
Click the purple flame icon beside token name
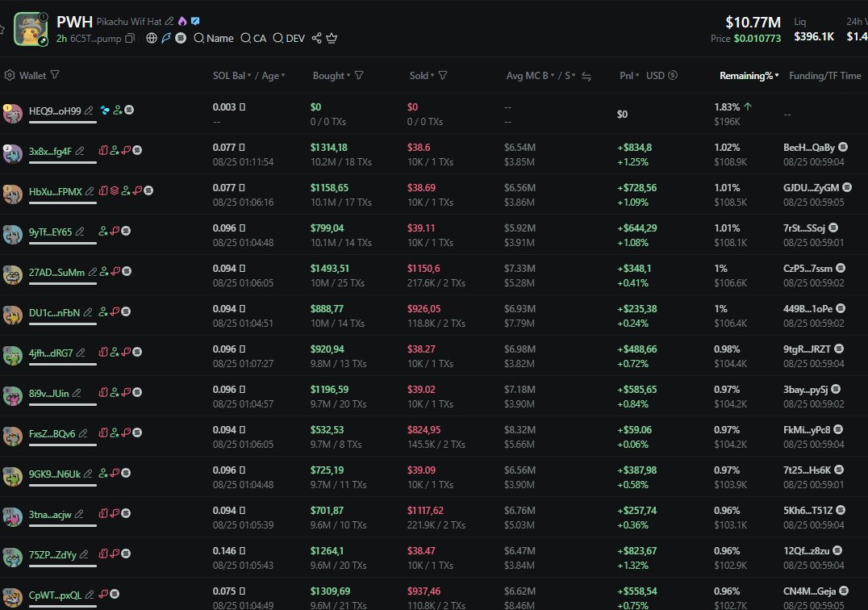point(182,21)
